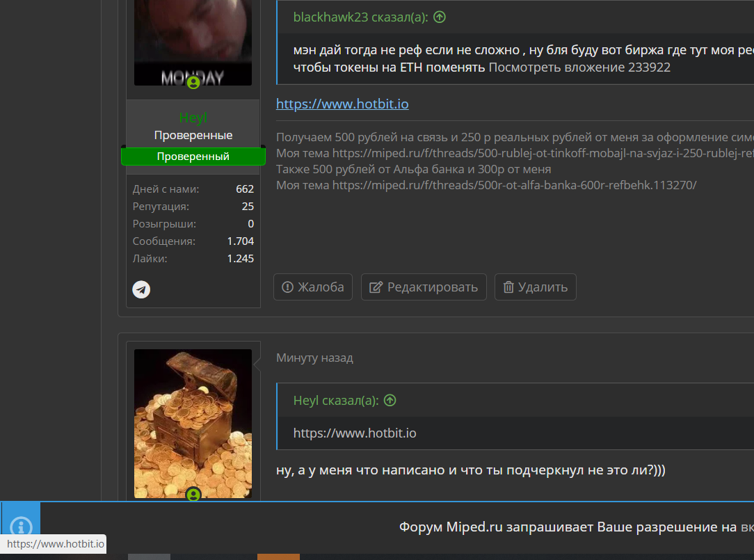Click online status badge on MONDAY avatar
The width and height of the screenshot is (754, 560).
193,83
